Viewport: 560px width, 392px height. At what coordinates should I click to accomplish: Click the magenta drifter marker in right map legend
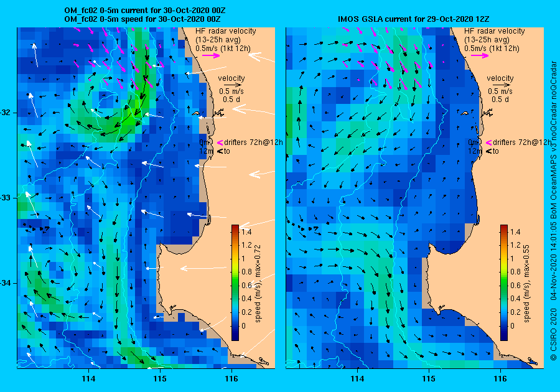pos(488,142)
